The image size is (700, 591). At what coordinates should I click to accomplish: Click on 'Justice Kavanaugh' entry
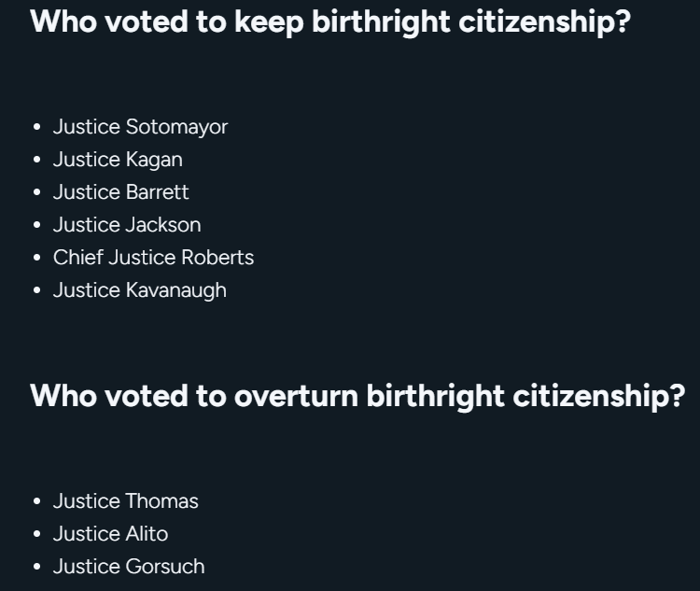(x=140, y=290)
